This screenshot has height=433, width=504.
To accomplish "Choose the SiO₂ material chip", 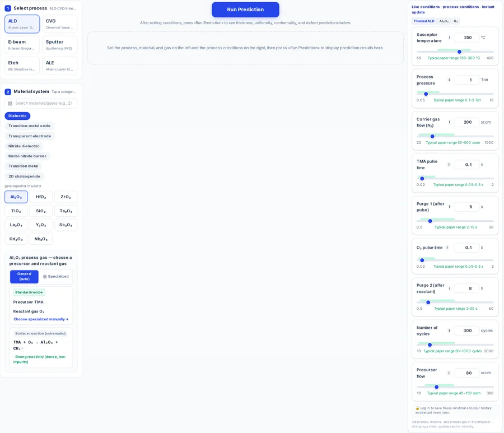I will point(41,211).
